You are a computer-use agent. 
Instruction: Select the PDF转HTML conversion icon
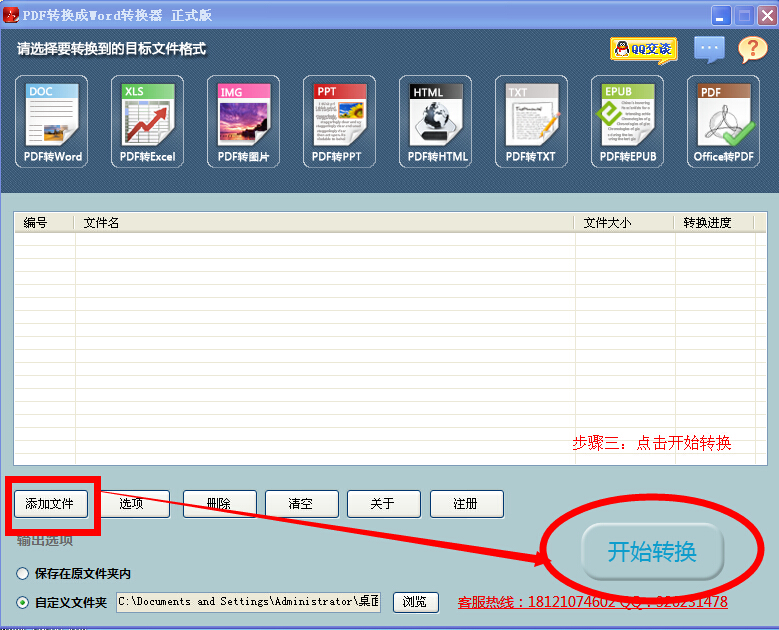tap(436, 121)
